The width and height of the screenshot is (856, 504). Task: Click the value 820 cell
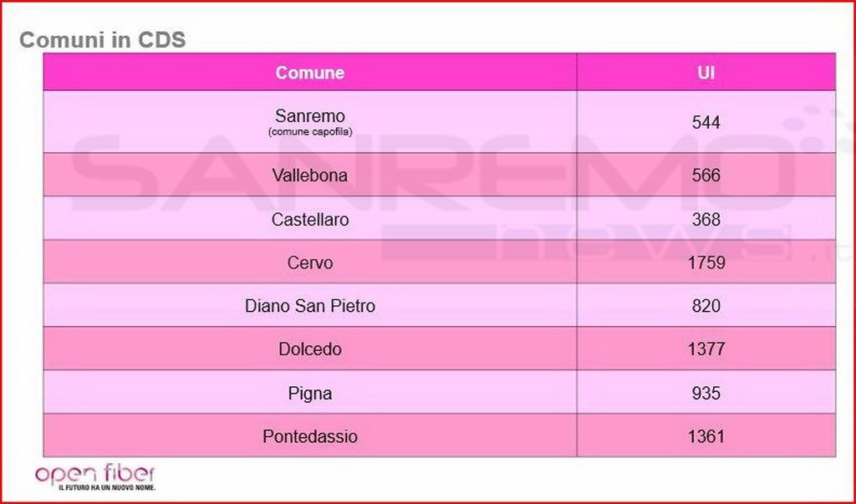coord(706,305)
